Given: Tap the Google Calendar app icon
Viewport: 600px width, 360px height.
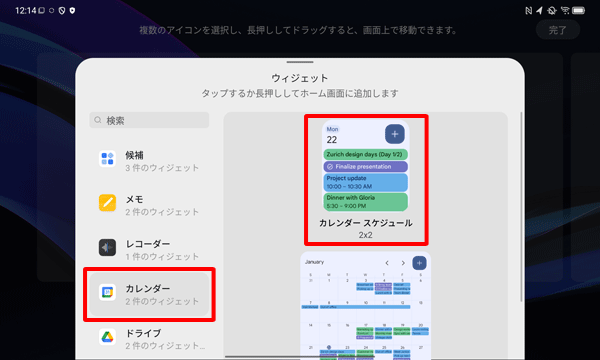Looking at the screenshot, I should pyautogui.click(x=108, y=292).
